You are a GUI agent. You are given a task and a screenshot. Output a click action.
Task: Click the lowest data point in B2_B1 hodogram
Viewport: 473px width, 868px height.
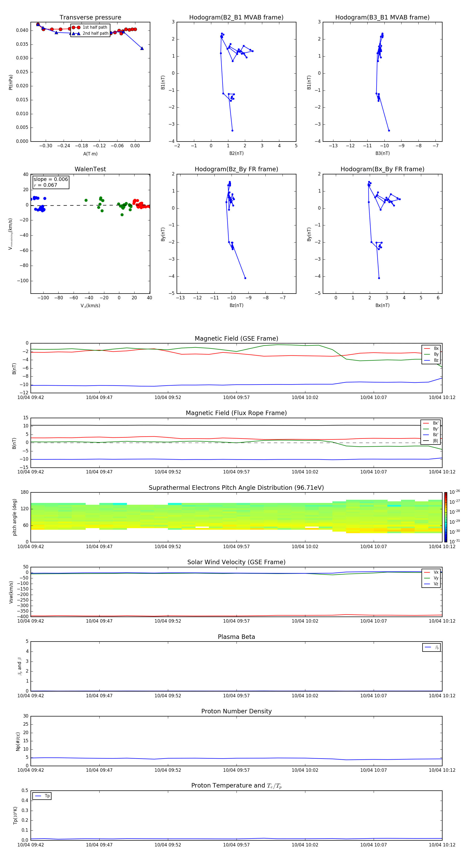[x=232, y=130]
